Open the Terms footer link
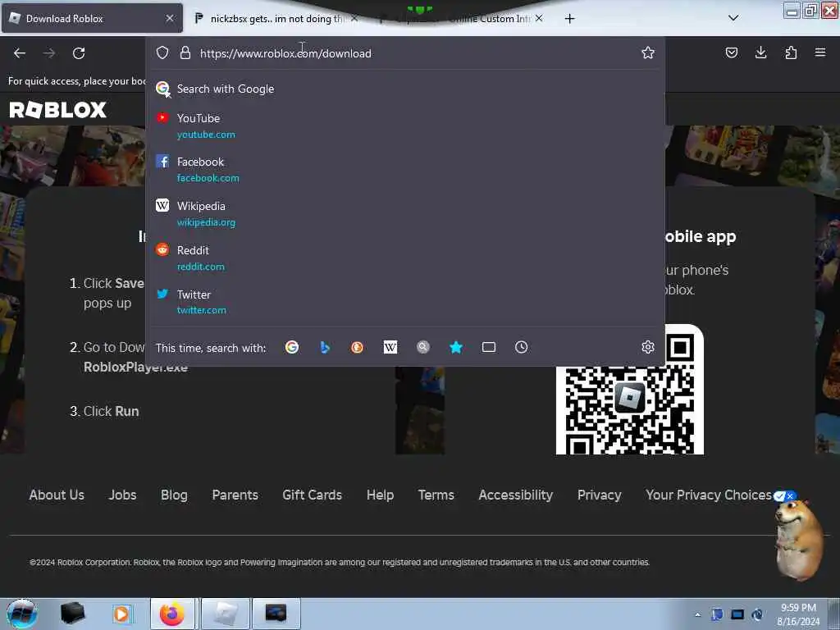 [x=436, y=495]
